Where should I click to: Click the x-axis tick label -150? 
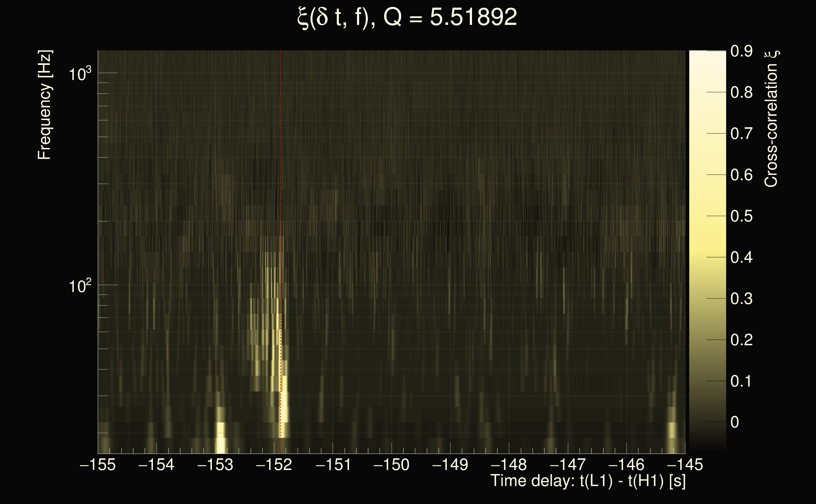tap(391, 465)
